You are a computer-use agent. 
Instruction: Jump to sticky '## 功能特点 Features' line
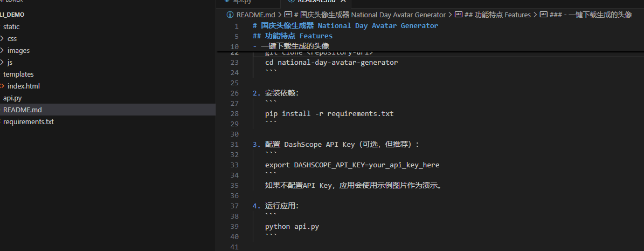click(x=293, y=36)
